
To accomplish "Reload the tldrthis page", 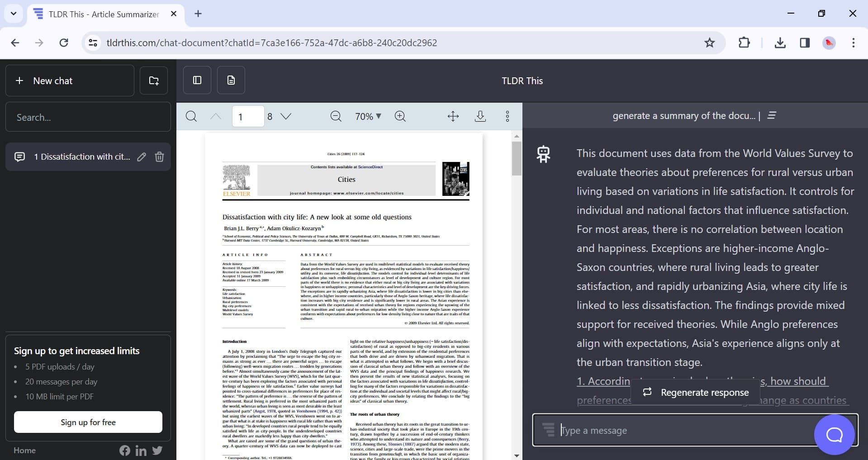I will (x=64, y=43).
